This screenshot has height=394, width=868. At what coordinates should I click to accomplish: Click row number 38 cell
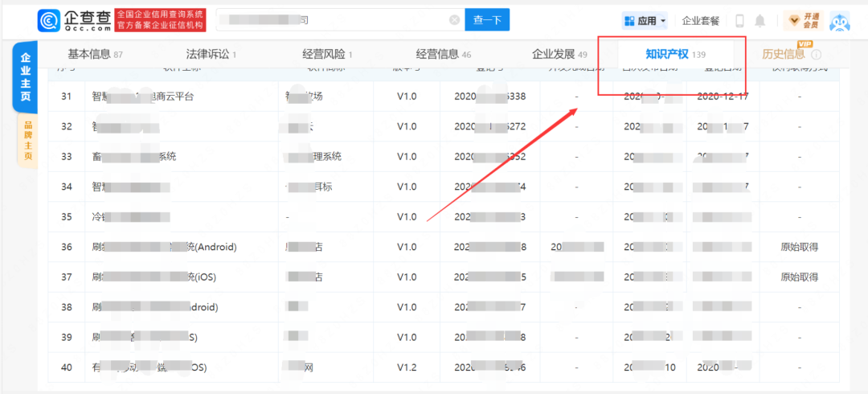67,307
